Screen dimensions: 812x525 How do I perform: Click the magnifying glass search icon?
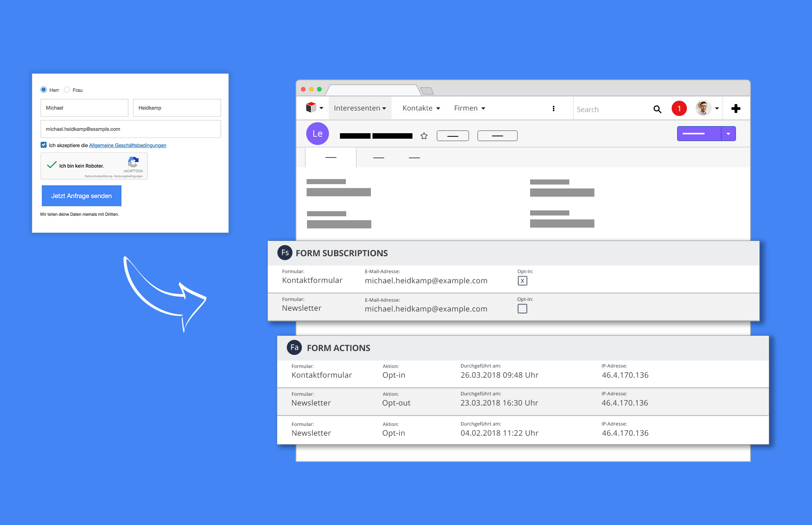point(657,109)
